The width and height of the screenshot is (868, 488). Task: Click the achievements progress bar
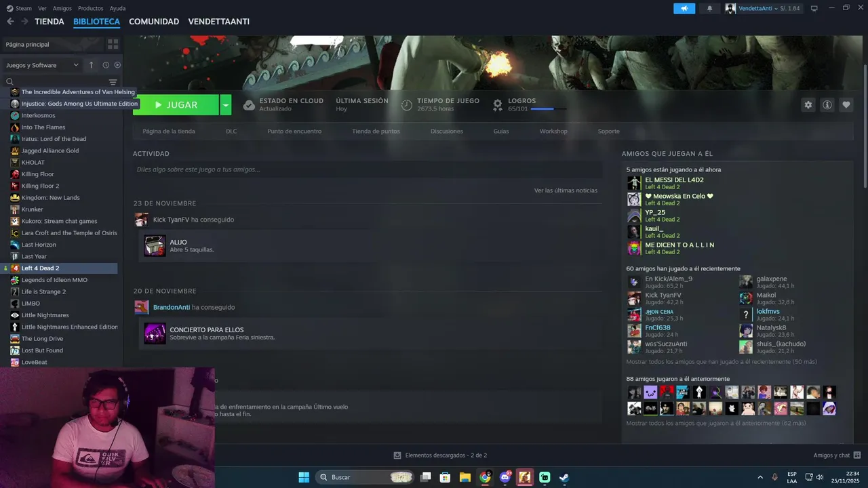pos(549,109)
